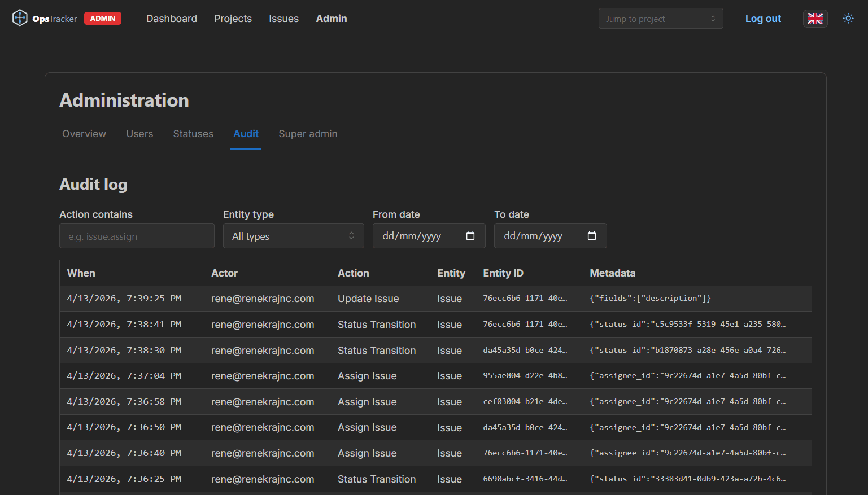This screenshot has width=868, height=495.
Task: Click the Log out link
Action: click(x=763, y=18)
